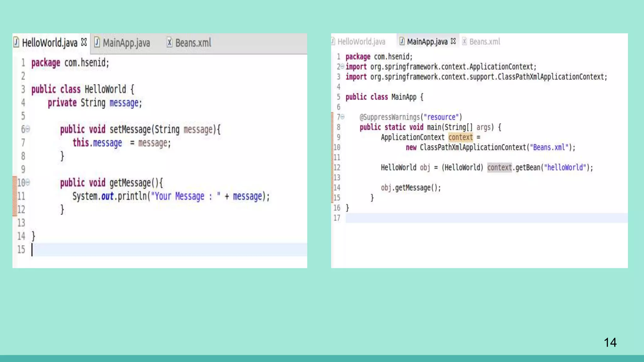This screenshot has width=644, height=362.
Task: Close the MainApp.java tab in right editor
Action: click(453, 41)
